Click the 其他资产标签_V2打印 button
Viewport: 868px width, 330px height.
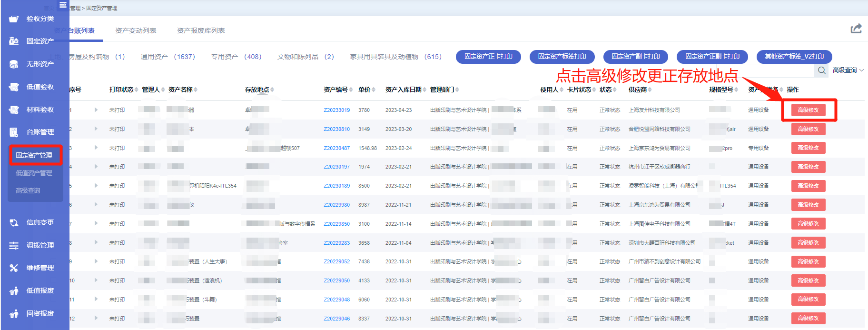794,57
